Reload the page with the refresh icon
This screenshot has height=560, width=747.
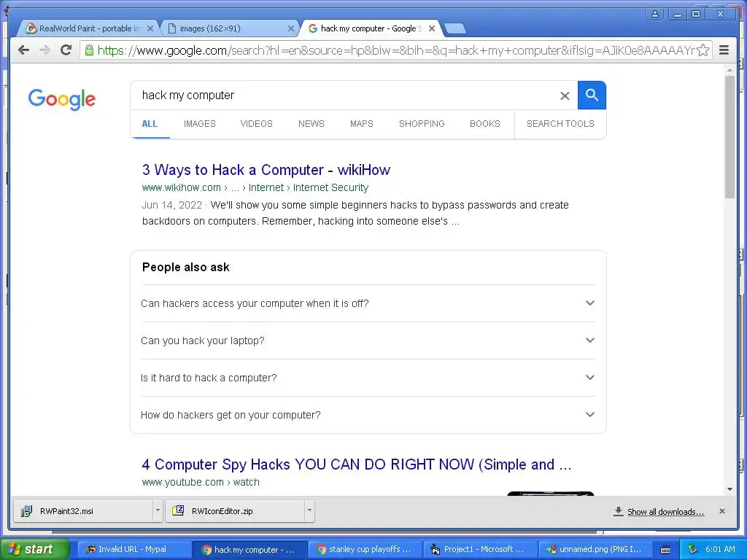point(66,50)
